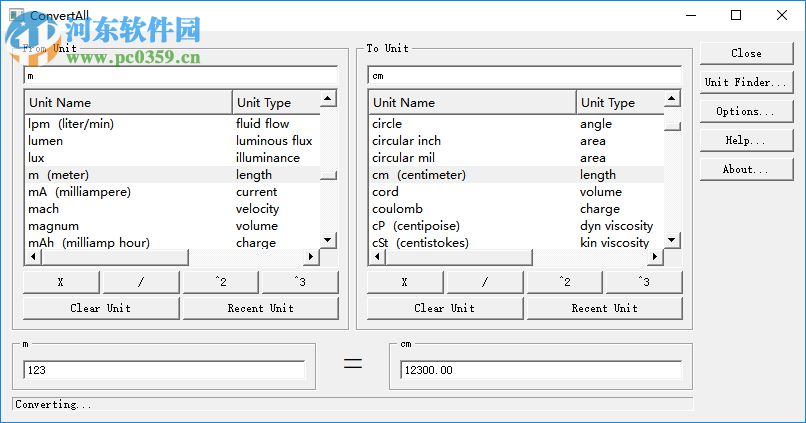Viewport: 806px width, 423px height.
Task: Click 'dyn viscosity' type in To Unit list
Action: 617,226
